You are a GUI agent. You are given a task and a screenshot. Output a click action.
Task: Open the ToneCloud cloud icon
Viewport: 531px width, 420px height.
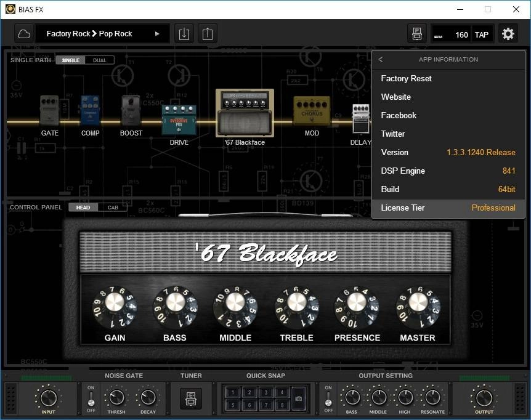coord(23,34)
